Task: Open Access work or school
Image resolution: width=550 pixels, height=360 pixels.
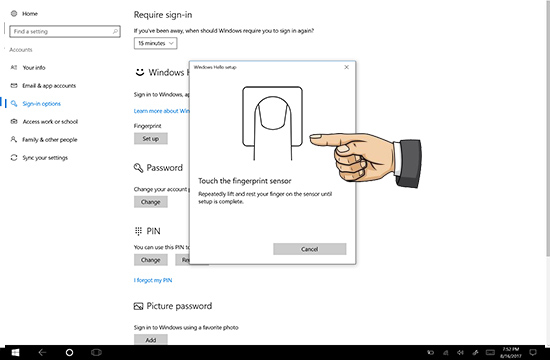Action: [x=50, y=122]
